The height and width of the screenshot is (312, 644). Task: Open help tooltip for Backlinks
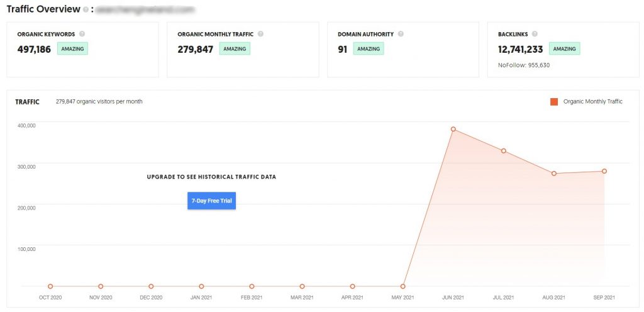[x=535, y=34]
